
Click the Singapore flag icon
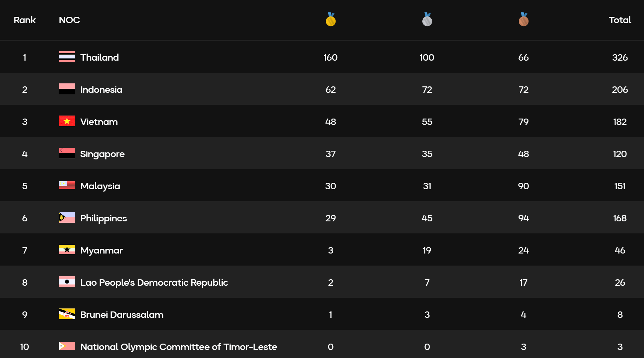pyautogui.click(x=67, y=153)
